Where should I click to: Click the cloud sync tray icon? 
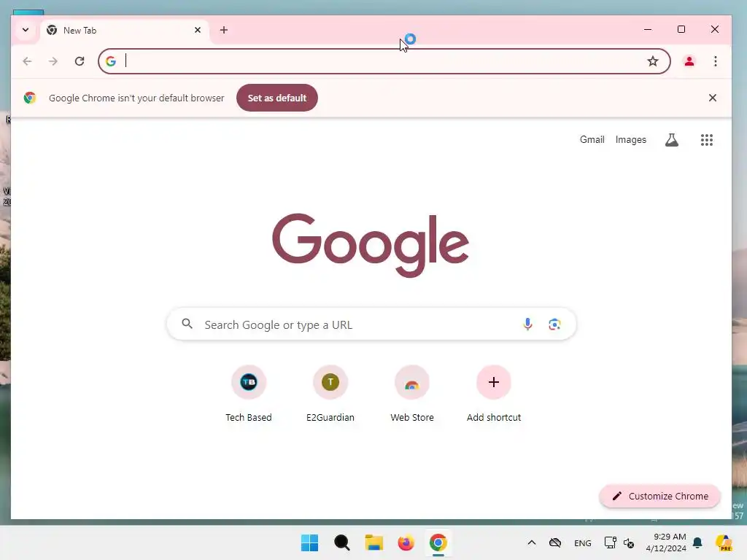[555, 542]
